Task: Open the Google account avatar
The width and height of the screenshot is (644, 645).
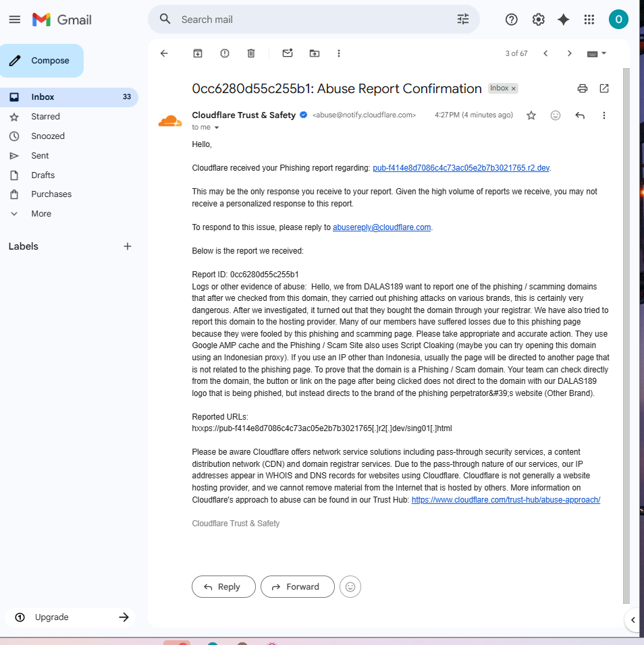Action: [618, 20]
